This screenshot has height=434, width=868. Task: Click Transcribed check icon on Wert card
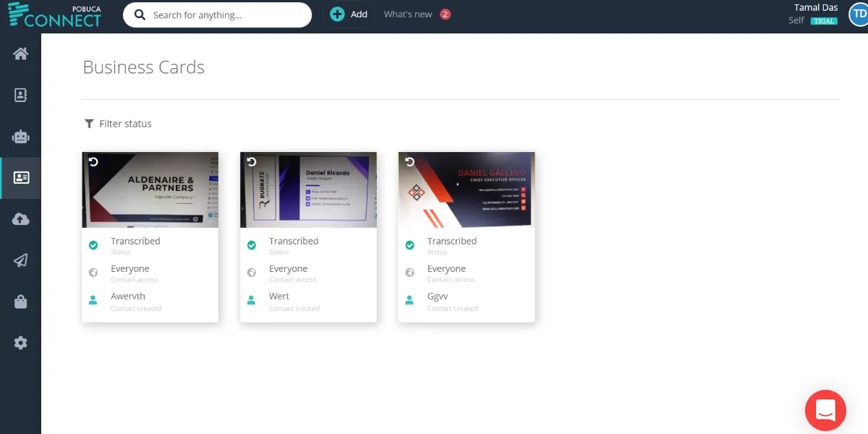(x=252, y=245)
